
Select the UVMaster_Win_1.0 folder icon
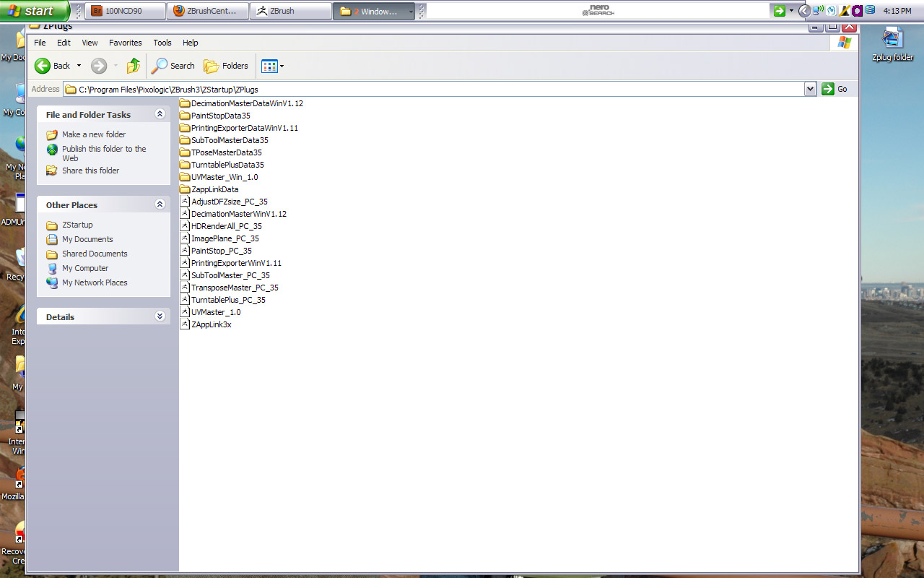185,177
